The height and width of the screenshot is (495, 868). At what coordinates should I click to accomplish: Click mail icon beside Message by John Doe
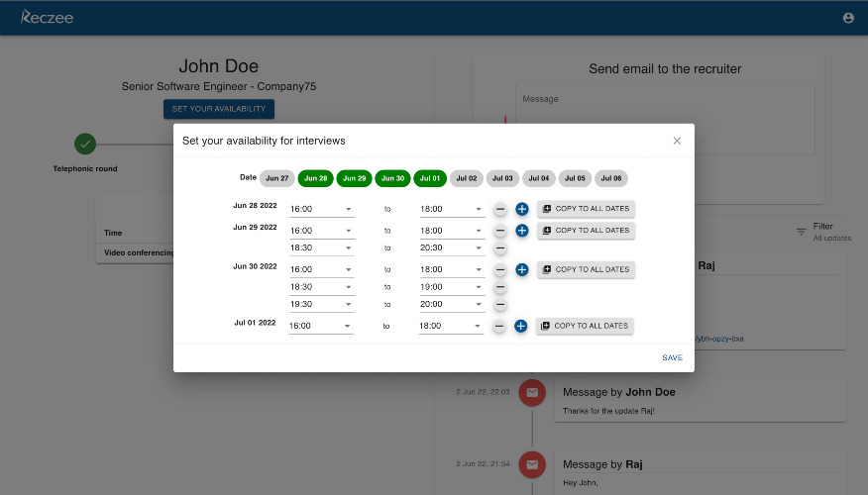point(532,393)
